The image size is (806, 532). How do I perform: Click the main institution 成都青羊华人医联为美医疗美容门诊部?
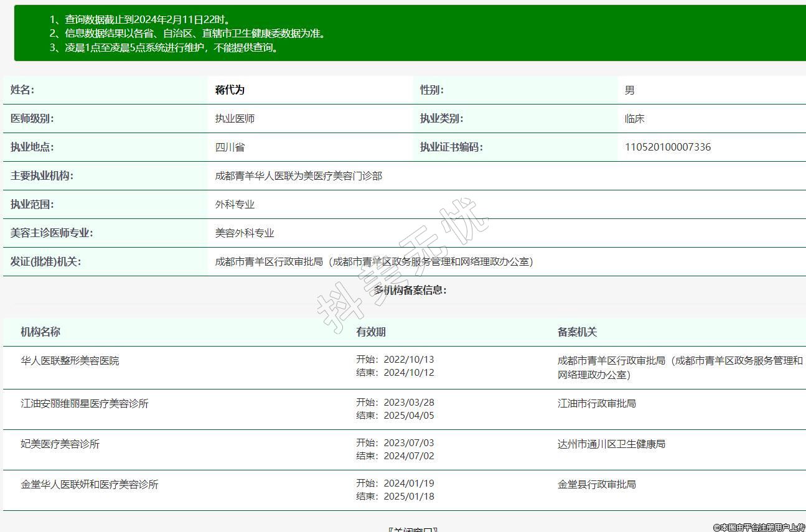point(299,176)
